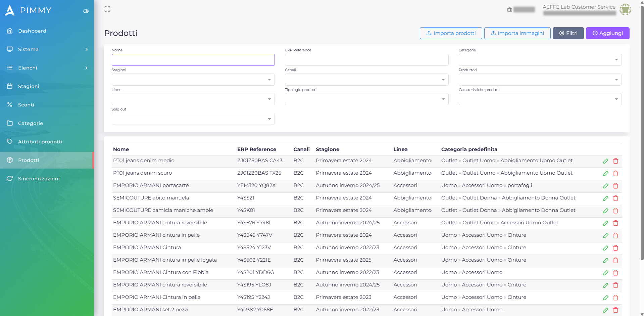
Task: Open the Produttori filter dropdown
Action: (540, 80)
